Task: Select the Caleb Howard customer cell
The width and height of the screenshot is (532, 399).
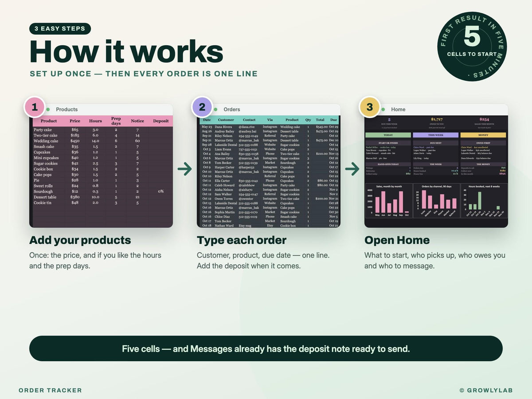Action: point(224,185)
